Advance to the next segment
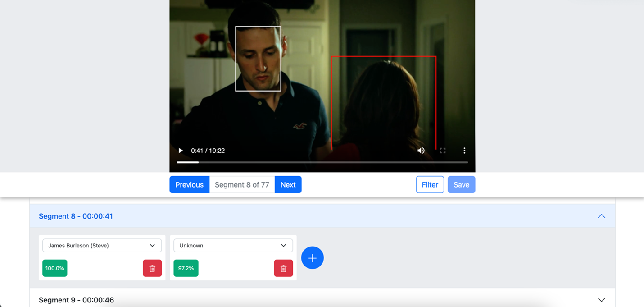The image size is (644, 307). click(288, 184)
